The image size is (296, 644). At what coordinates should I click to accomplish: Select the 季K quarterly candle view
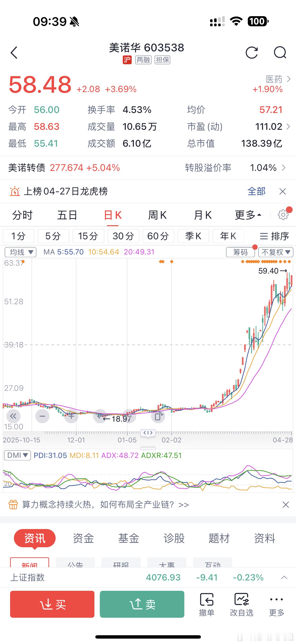coord(193,236)
